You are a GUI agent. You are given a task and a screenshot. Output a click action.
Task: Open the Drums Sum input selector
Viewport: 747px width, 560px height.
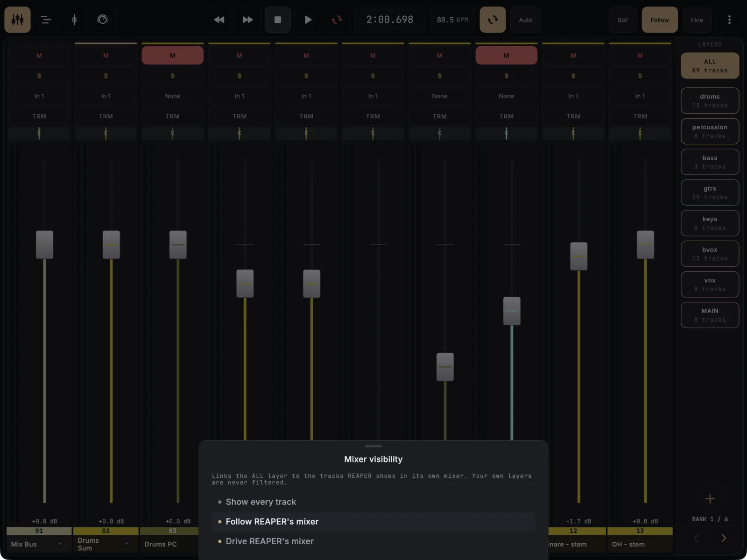pos(106,96)
